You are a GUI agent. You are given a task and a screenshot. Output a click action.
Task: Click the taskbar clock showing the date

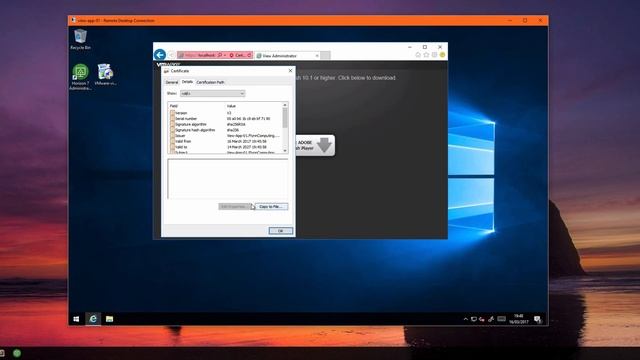coord(518,319)
